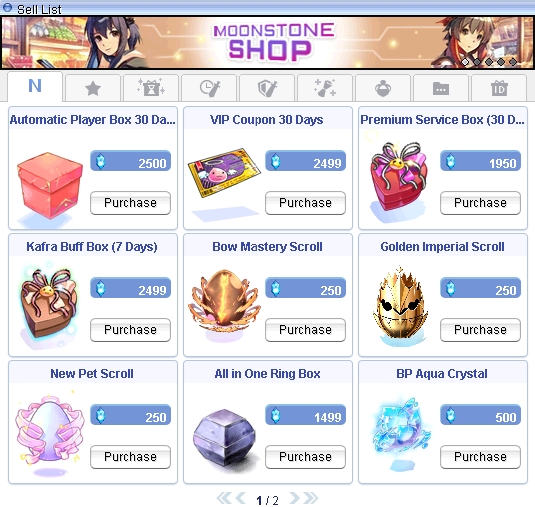Viewport: 535px width, 507px height.
Task: Purchase the Bow Mastery Scroll
Action: pyautogui.click(x=305, y=330)
